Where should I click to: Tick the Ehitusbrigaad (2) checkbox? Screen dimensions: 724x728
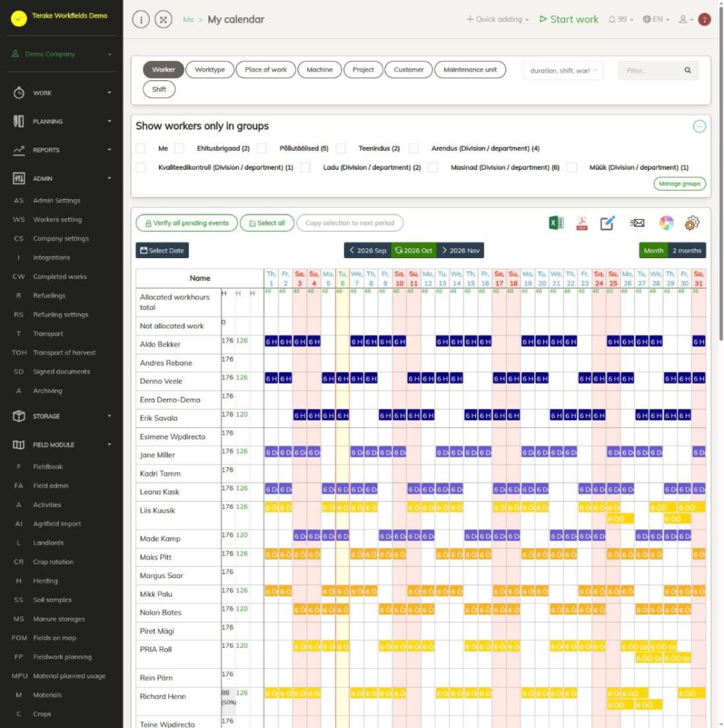pyautogui.click(x=179, y=148)
